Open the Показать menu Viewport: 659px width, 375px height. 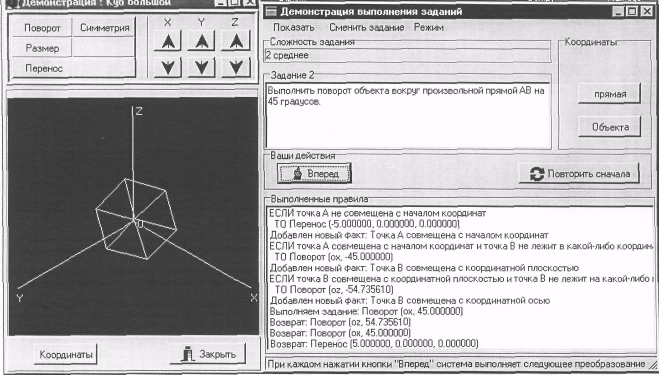[294, 27]
